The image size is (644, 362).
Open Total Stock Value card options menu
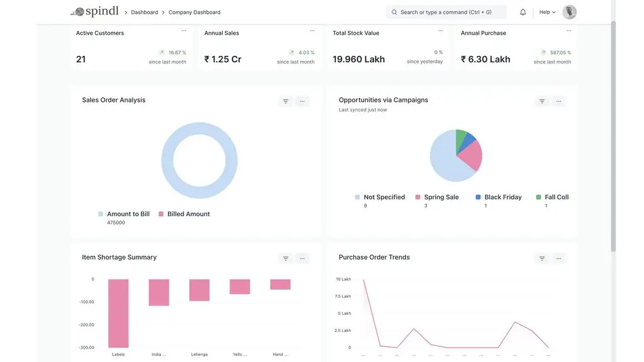click(440, 30)
